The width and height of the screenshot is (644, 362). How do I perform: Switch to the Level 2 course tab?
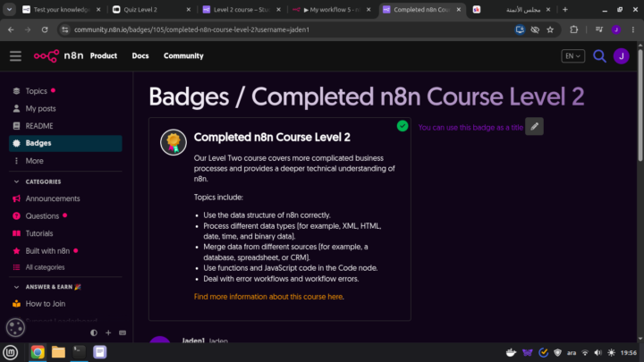tap(241, 10)
